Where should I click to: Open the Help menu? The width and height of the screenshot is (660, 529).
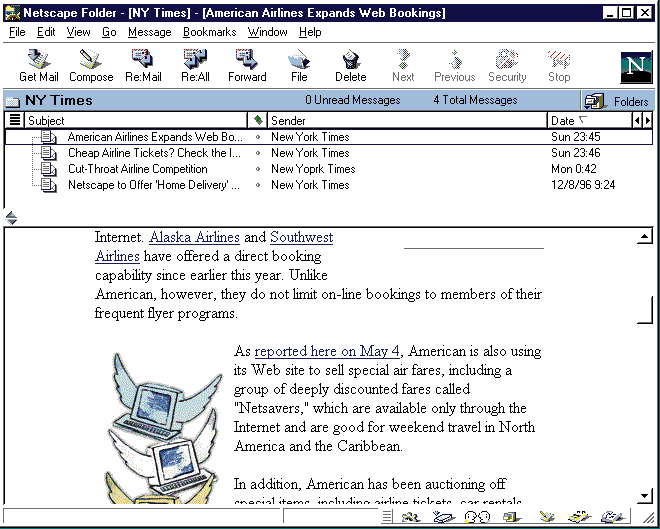click(310, 32)
